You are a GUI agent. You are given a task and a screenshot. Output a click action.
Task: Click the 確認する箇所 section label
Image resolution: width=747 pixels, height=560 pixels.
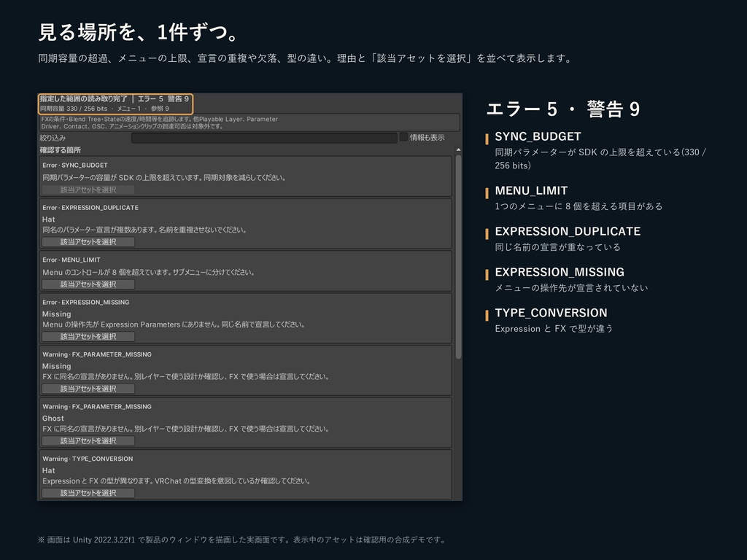[61, 150]
